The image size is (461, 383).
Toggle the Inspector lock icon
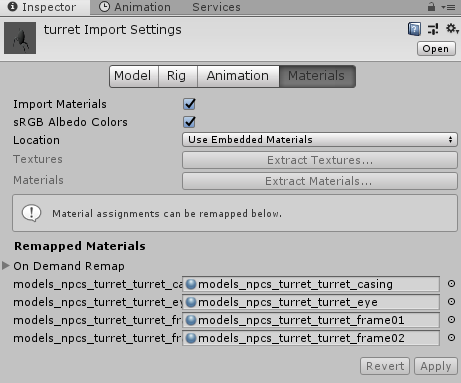(x=431, y=7)
